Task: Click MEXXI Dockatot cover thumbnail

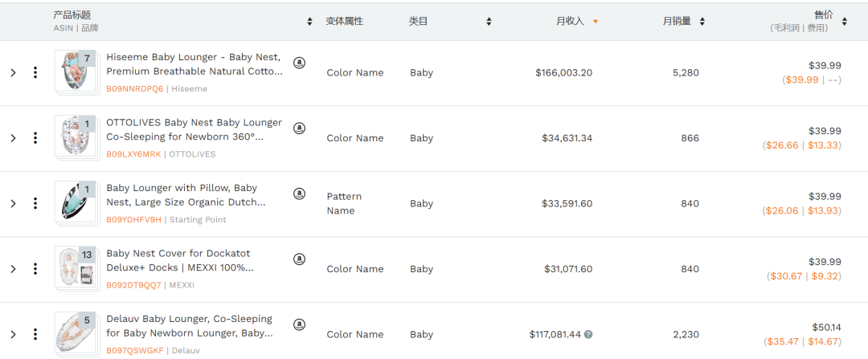Action: coord(76,268)
